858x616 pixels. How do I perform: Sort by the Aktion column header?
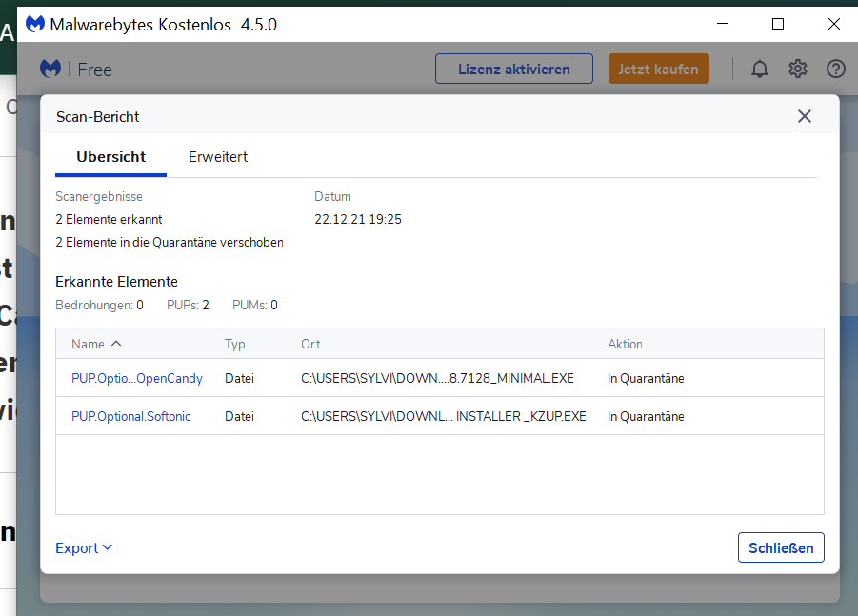pos(625,344)
